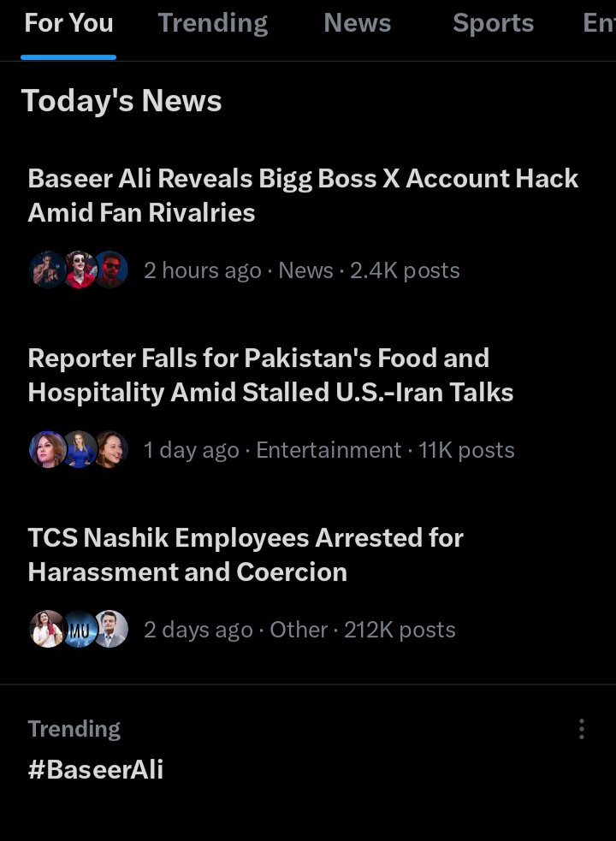Tap red-jacket avatar on Baseer Ali story

click(80, 269)
